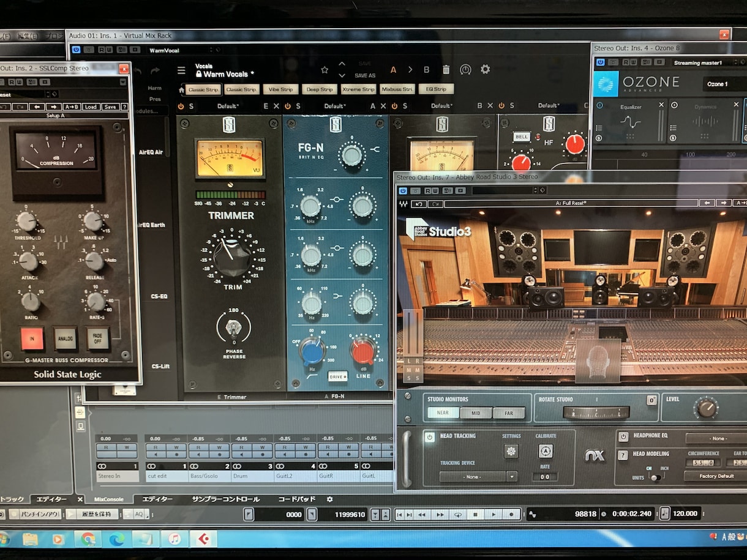747x560 pixels.
Task: Step to the previous Virtual Mix Rack preset chevron
Action: click(x=342, y=63)
